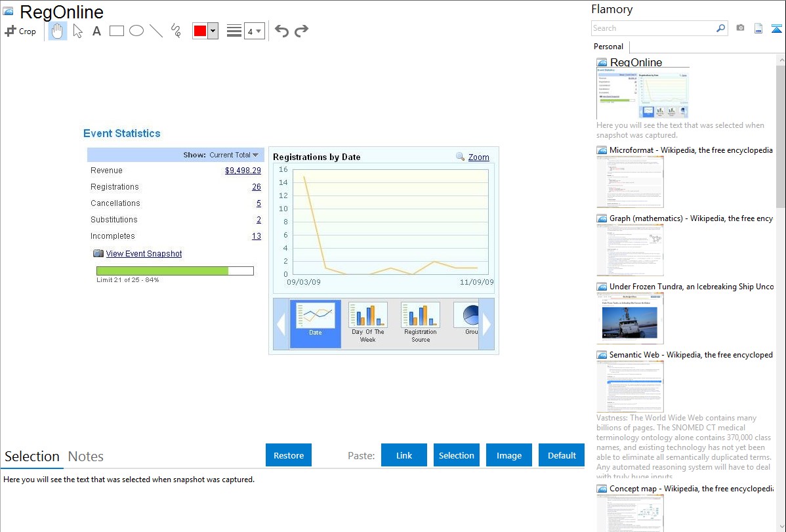Select the straight line tool
The width and height of the screenshot is (786, 532).
[x=156, y=31]
